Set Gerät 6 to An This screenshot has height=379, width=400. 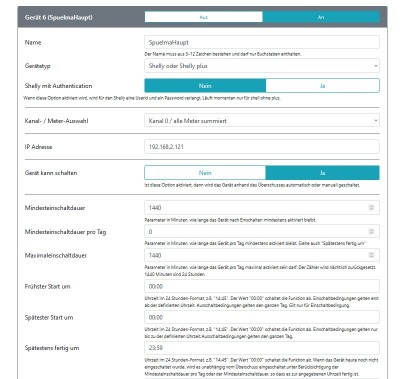[x=321, y=17]
